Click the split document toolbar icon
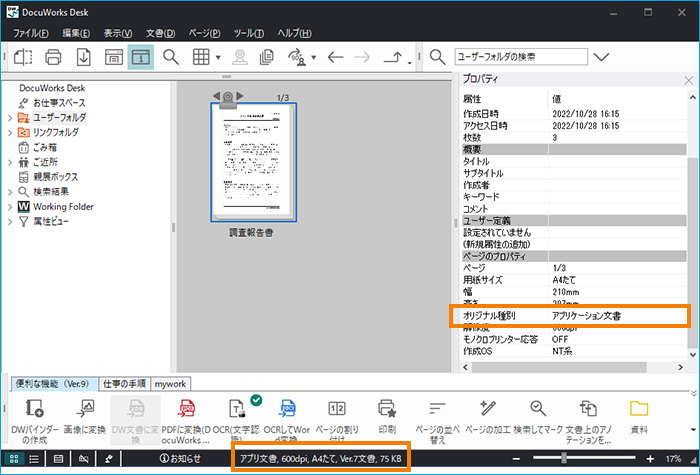 tap(23, 57)
